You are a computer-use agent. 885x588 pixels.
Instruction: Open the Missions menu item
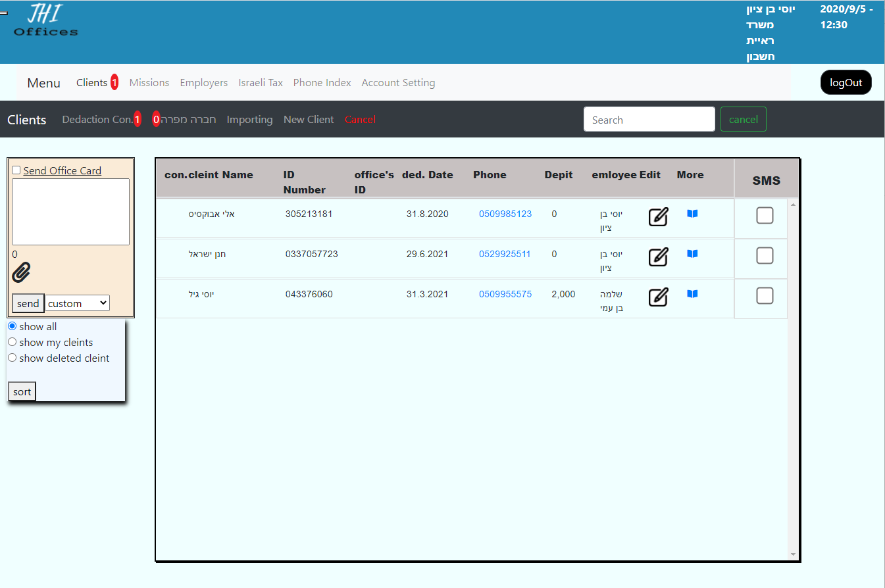[149, 83]
